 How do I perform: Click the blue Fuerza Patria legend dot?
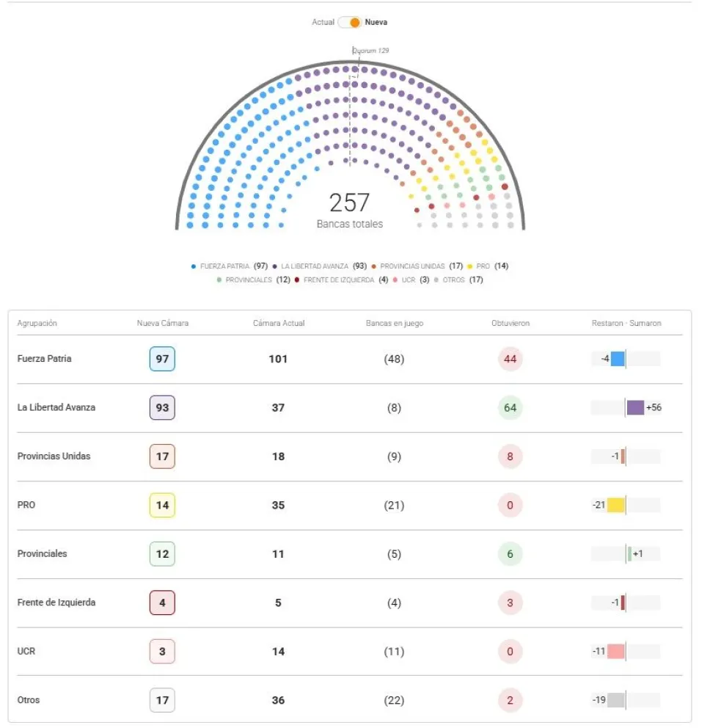193,266
